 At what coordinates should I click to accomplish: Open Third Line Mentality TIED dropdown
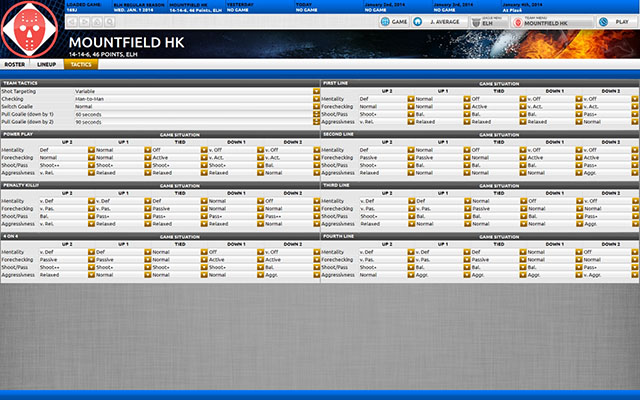[x=523, y=201]
